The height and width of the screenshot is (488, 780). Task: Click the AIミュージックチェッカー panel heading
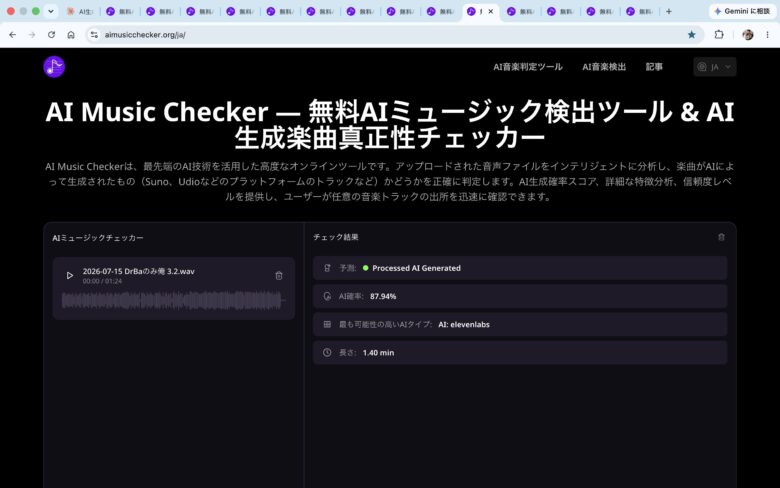point(98,238)
